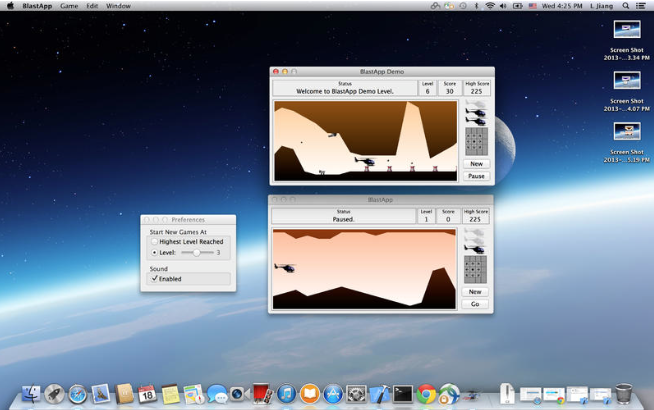
Task: Open Maps icon in Dock
Action: coord(194,394)
